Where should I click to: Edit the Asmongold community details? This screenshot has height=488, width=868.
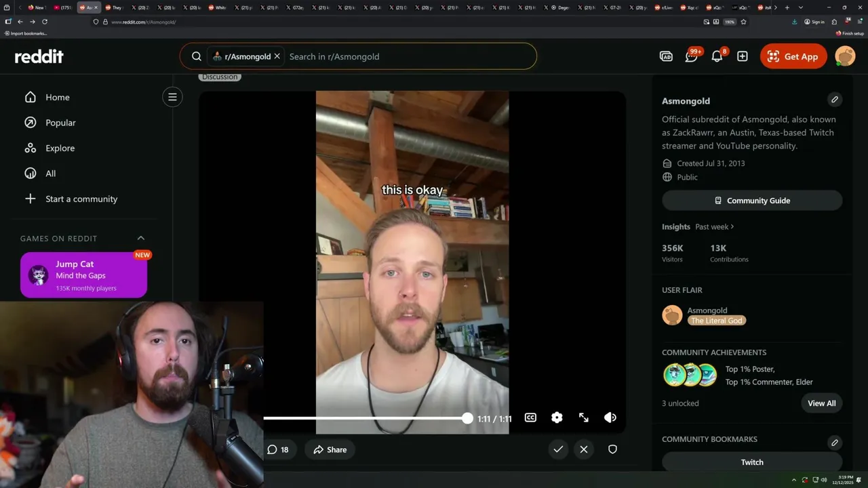coord(835,100)
